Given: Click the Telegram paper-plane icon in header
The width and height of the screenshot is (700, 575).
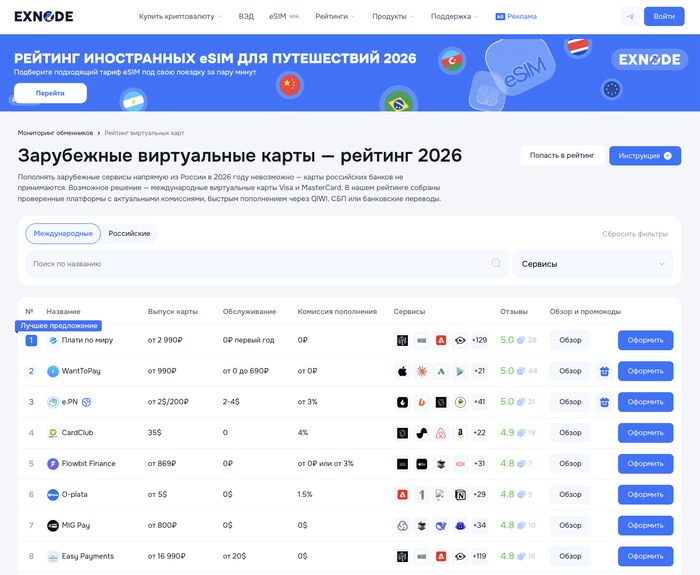Looking at the screenshot, I should (630, 17).
